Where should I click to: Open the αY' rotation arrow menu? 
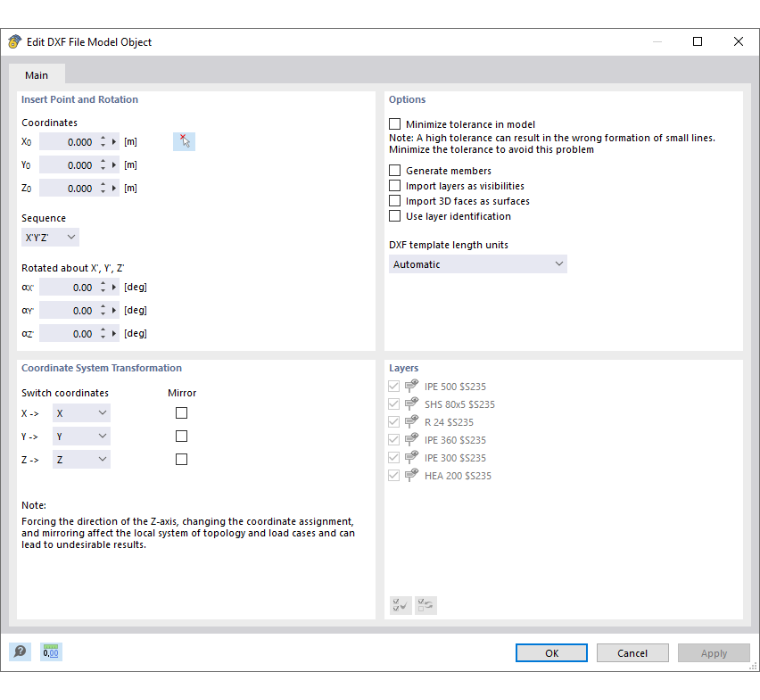point(114,310)
